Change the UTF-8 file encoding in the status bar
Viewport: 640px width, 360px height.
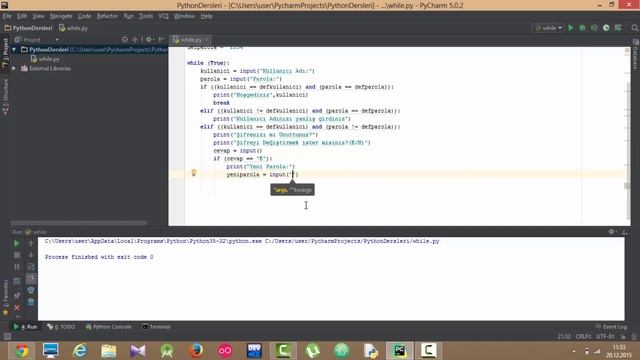click(605, 336)
